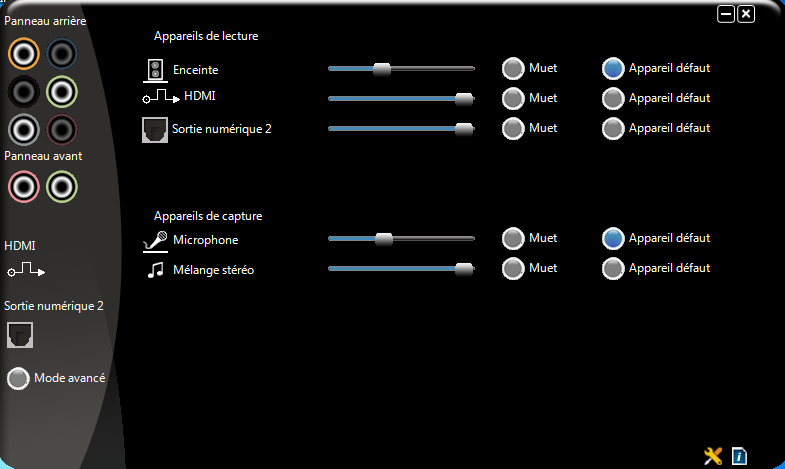
Task: Minimize the audio manager window
Action: click(x=727, y=14)
